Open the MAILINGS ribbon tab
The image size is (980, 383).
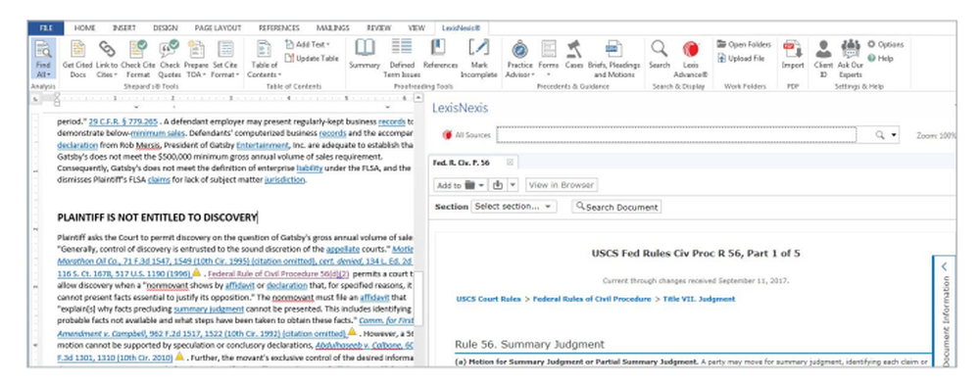tap(332, 28)
